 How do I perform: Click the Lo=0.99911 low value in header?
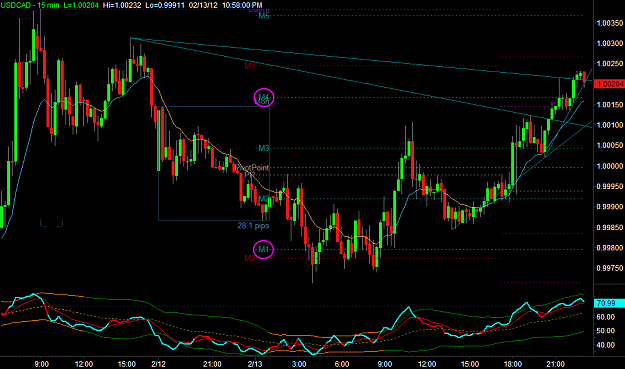point(165,5)
